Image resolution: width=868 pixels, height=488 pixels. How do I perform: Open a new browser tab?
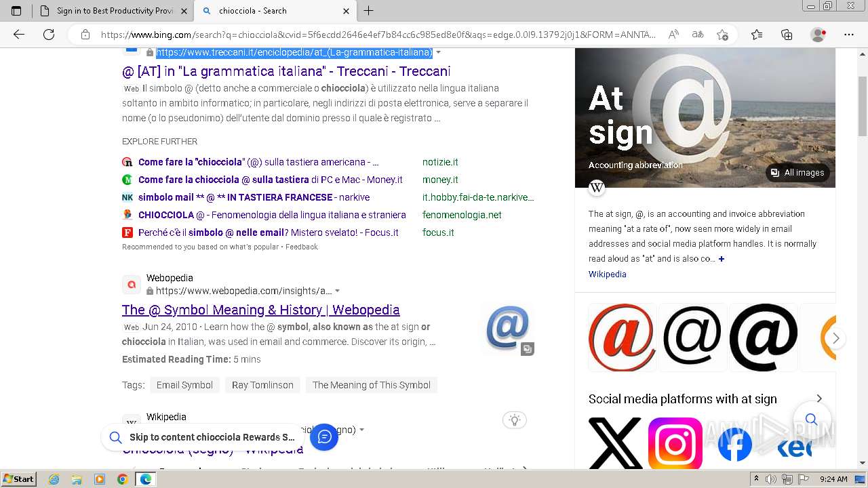[x=368, y=11]
